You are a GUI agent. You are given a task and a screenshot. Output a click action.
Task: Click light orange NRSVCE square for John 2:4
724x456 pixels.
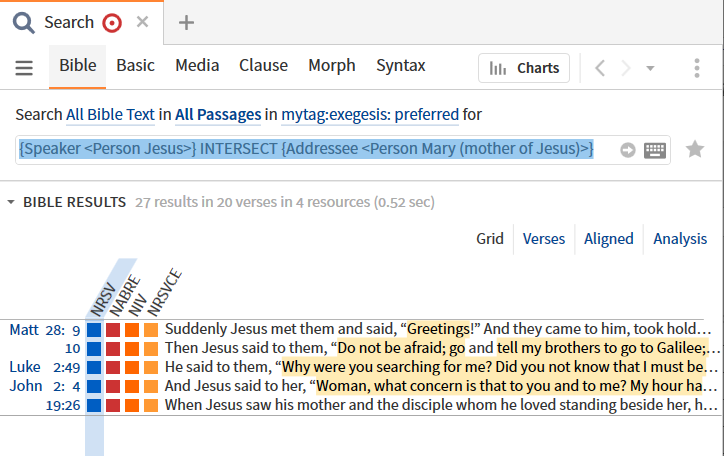(x=151, y=387)
